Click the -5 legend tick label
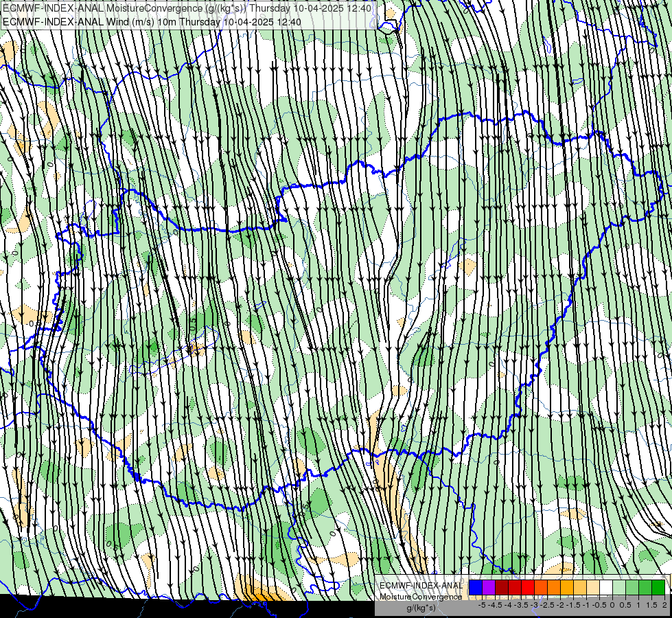Image resolution: width=672 pixels, height=618 pixels. tap(482, 605)
